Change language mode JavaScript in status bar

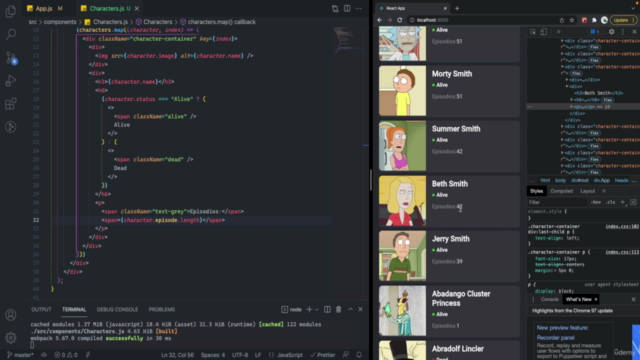(x=286, y=355)
